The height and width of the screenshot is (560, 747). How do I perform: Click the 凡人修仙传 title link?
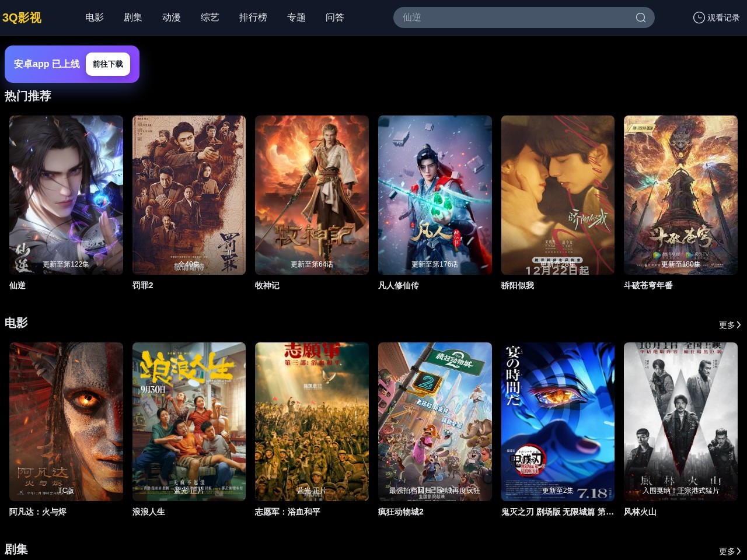coord(399,285)
